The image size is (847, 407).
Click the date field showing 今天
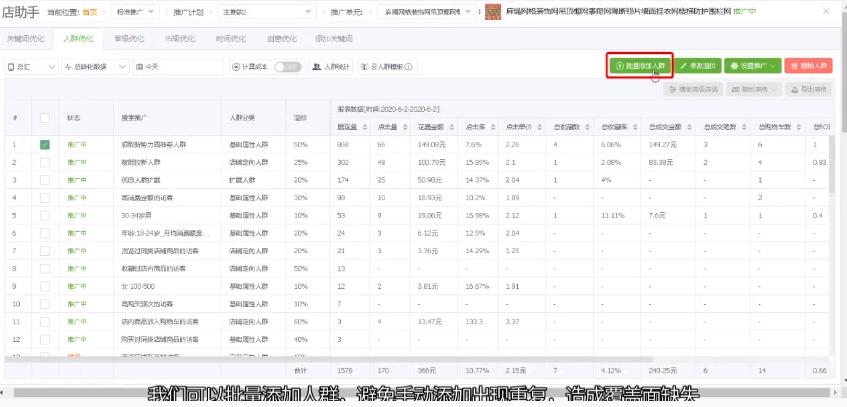pyautogui.click(x=178, y=67)
